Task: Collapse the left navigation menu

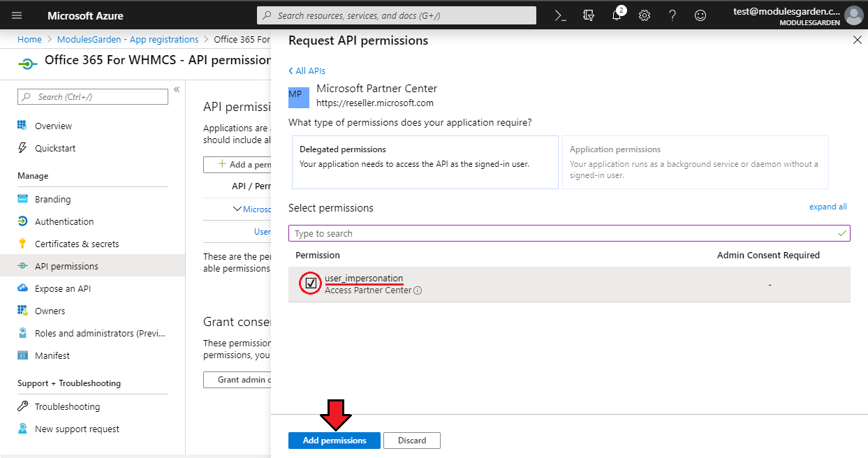Action: 177,89
